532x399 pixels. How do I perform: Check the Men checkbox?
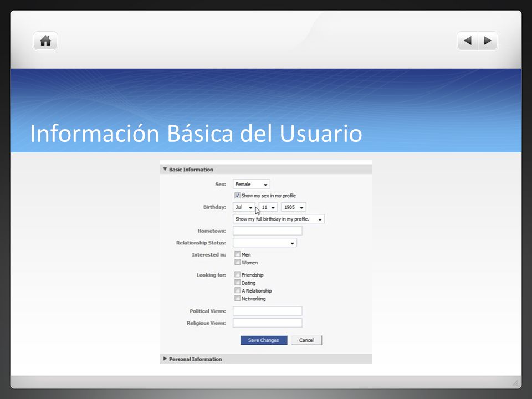(x=238, y=254)
